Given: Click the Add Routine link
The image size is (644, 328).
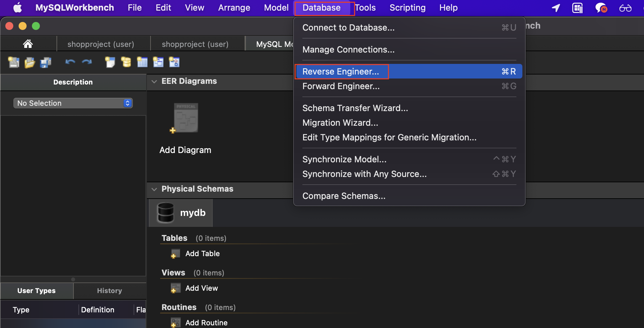Looking at the screenshot, I should click(x=206, y=323).
